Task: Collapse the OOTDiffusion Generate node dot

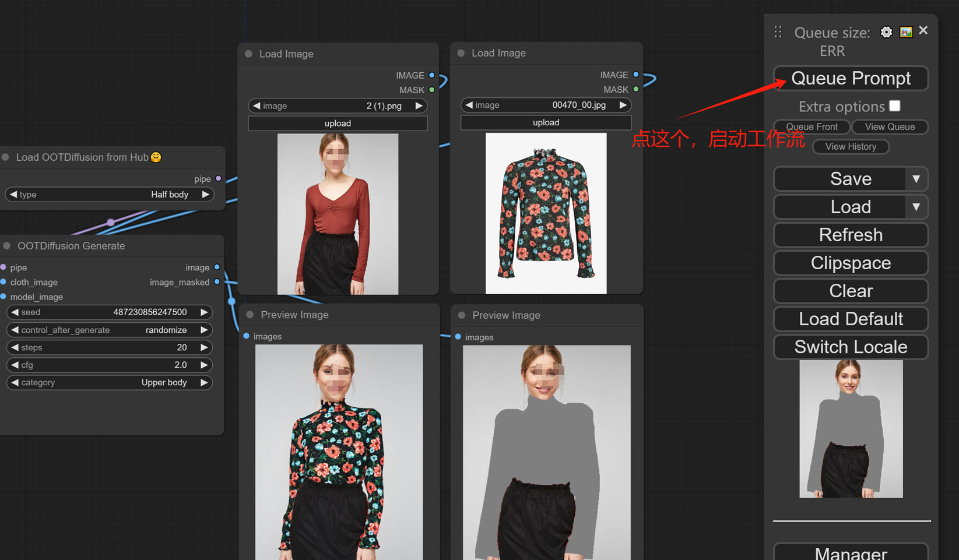Action: click(x=7, y=246)
